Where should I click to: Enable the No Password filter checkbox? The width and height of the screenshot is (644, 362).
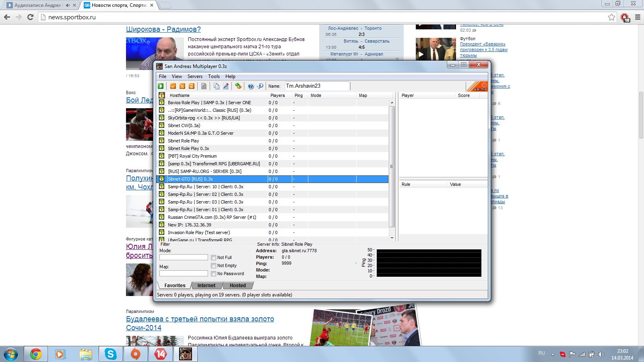[214, 274]
